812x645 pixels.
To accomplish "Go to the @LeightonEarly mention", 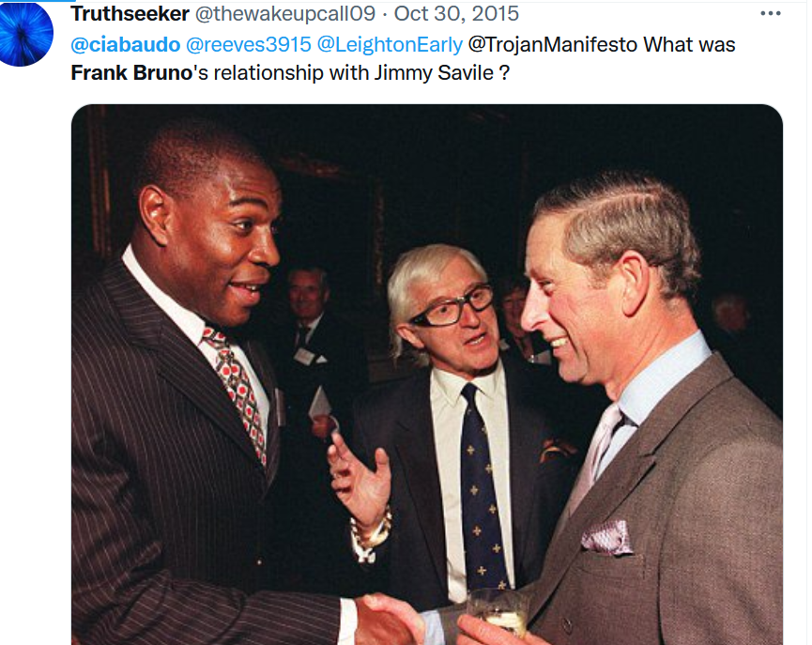I will tap(390, 44).
